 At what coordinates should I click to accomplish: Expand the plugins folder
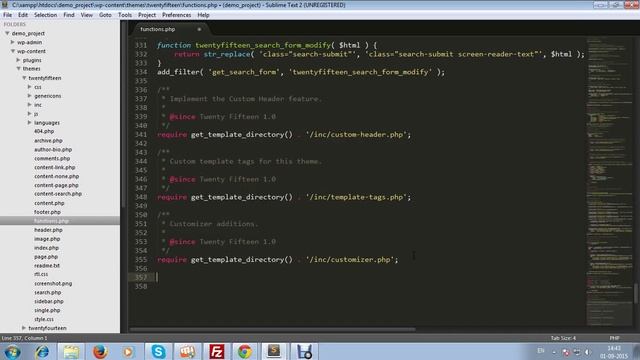pos(18,60)
